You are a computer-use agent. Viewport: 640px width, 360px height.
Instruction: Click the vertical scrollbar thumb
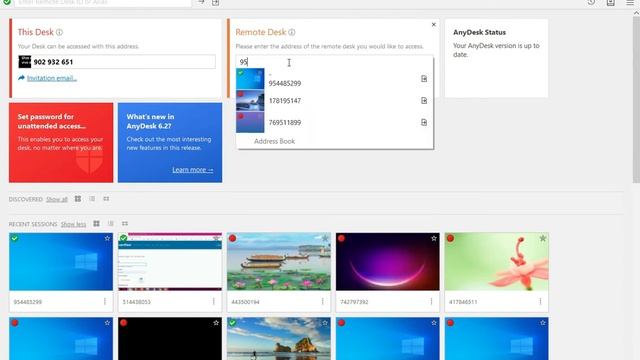[x=636, y=99]
